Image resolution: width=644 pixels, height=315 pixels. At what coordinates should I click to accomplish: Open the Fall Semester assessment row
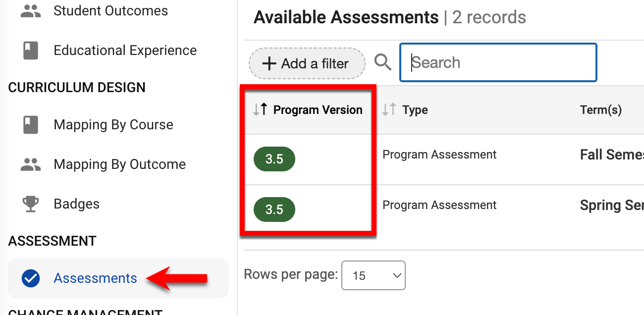(611, 155)
